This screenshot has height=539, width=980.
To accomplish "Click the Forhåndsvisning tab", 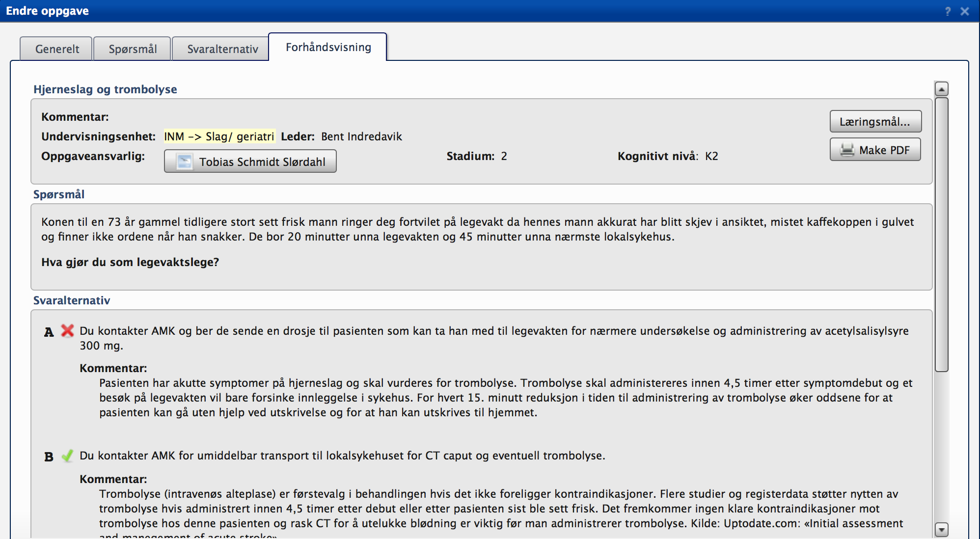I will [328, 47].
